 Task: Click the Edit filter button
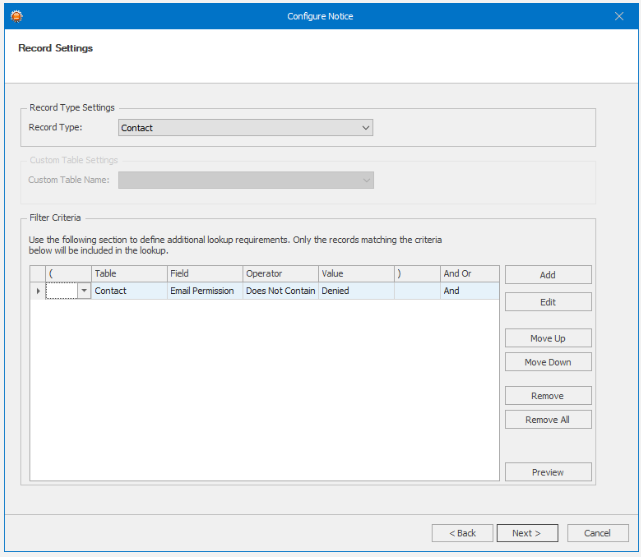coord(548,302)
